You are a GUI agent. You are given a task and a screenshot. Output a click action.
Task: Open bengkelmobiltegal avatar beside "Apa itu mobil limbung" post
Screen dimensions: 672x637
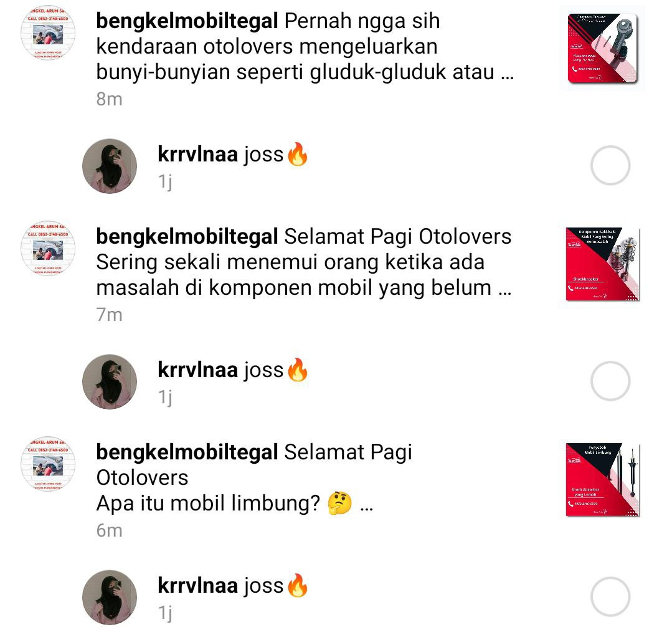(48, 464)
